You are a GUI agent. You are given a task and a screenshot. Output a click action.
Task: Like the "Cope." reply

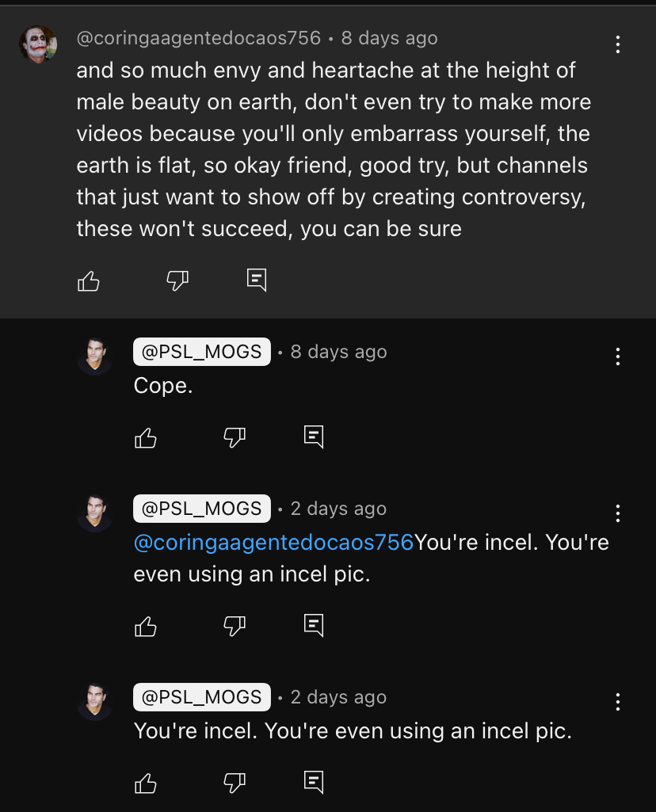pyautogui.click(x=146, y=437)
